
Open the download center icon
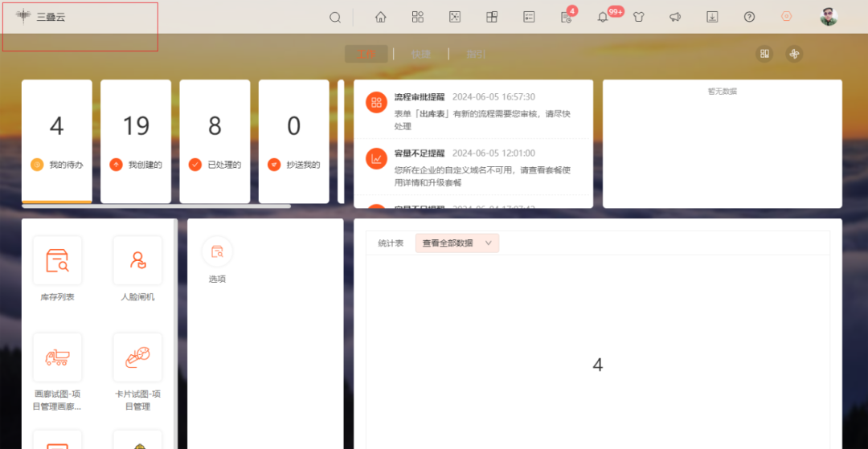click(712, 17)
